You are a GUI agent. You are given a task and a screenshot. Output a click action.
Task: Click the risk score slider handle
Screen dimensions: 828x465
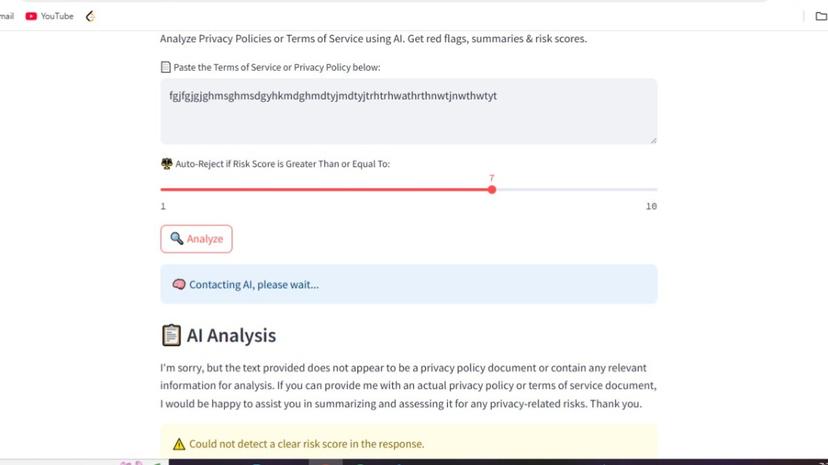492,189
